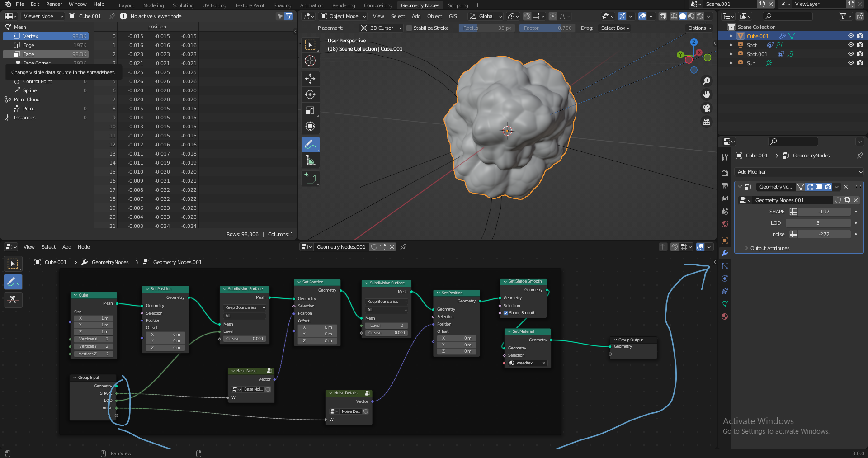Click the LOD value field
Viewport: 868px width, 458px height.
[x=818, y=223]
